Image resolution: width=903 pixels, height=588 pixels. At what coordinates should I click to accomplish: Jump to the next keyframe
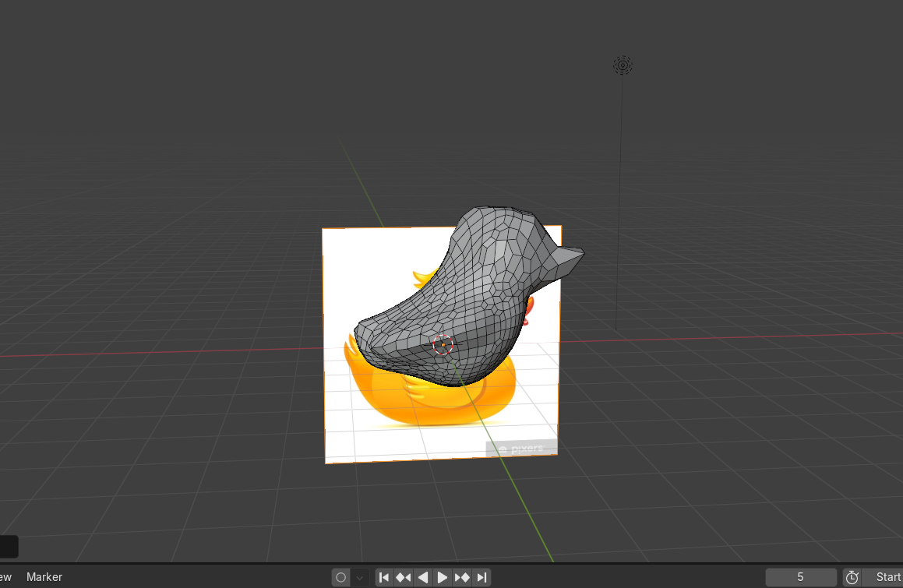pos(462,577)
